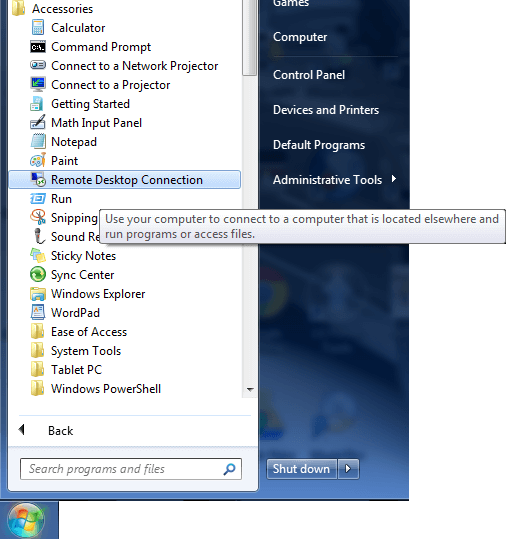This screenshot has width=522, height=539.
Task: Click the 'Remote Desktop Connection' label
Action: (127, 180)
